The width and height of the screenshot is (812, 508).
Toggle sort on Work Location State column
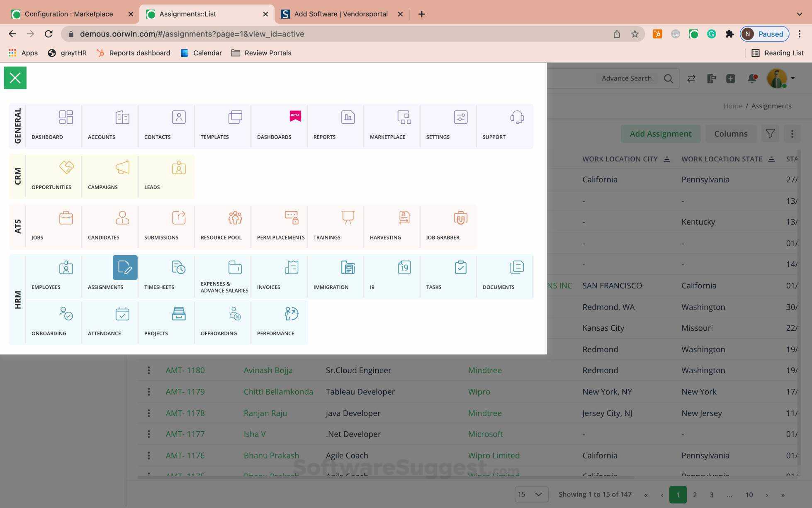click(771, 159)
